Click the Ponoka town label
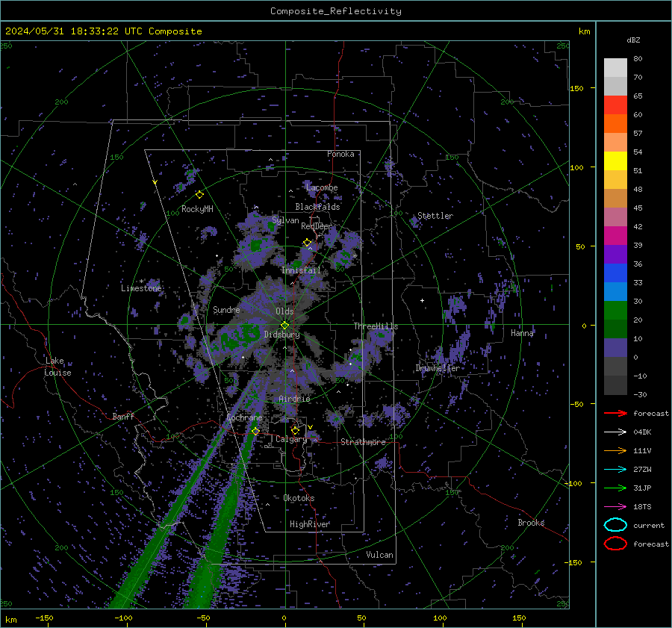 click(340, 154)
